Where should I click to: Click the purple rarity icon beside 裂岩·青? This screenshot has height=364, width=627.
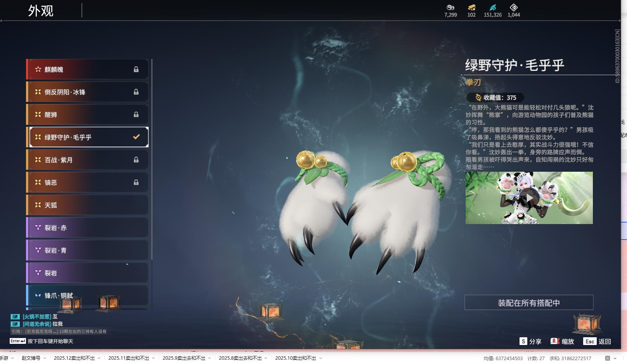tap(38, 250)
